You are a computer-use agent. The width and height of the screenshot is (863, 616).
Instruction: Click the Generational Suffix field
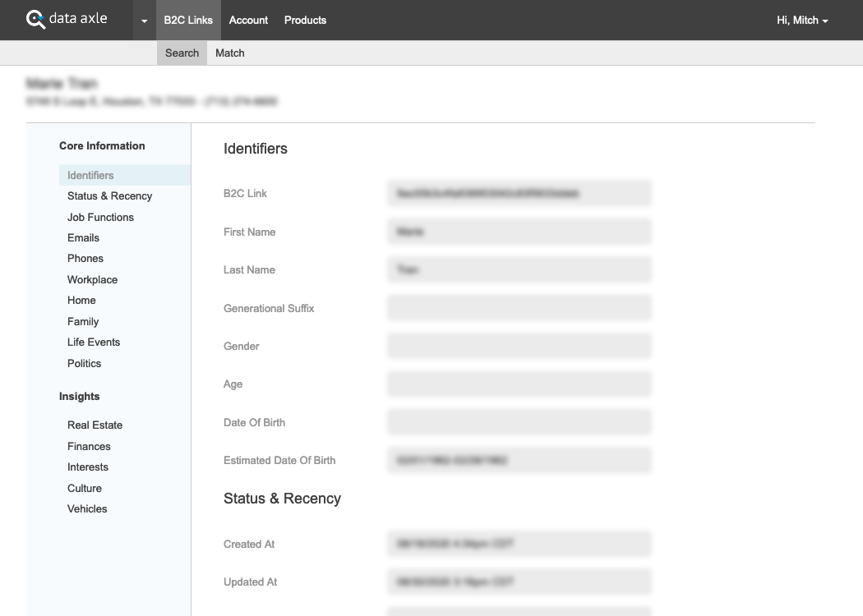[519, 308]
